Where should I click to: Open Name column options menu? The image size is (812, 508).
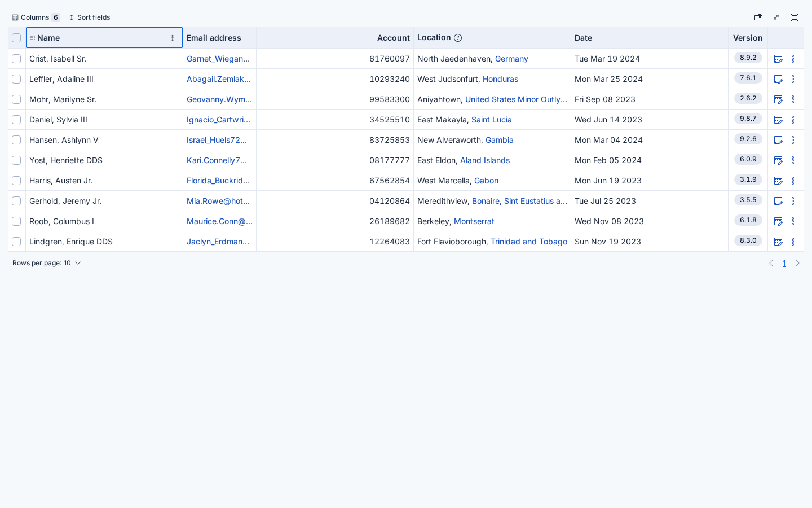pos(173,38)
